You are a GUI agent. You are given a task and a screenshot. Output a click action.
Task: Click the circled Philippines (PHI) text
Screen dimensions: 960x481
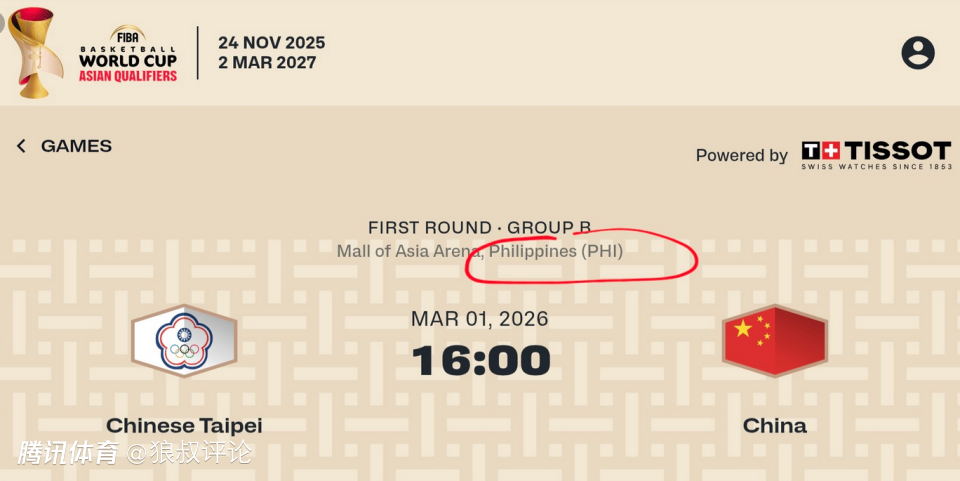coord(555,252)
